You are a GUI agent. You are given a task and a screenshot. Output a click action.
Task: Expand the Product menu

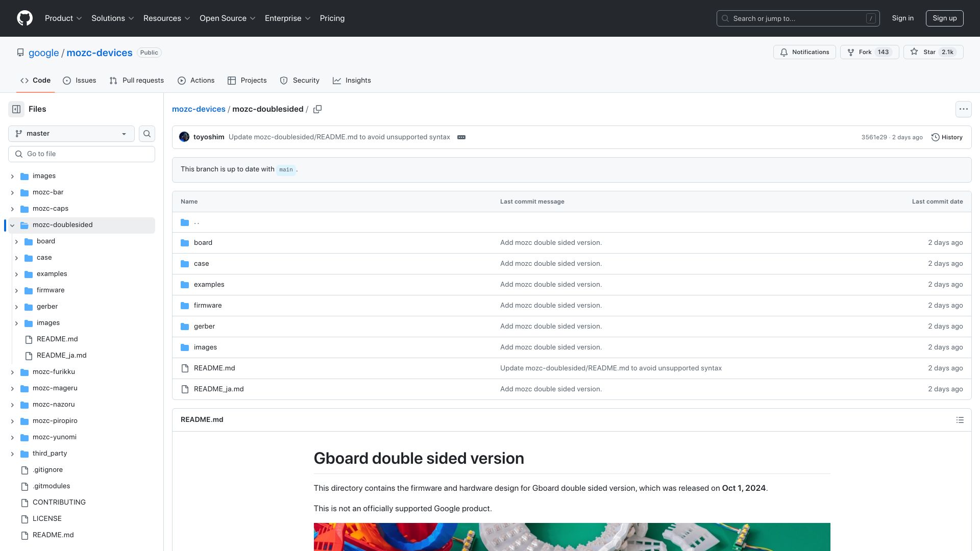tap(63, 18)
